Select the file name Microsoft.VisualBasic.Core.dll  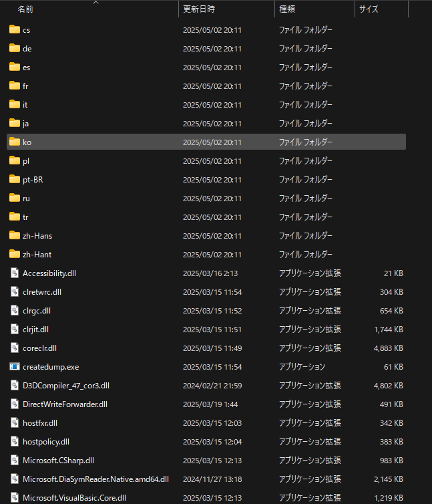pos(75,498)
